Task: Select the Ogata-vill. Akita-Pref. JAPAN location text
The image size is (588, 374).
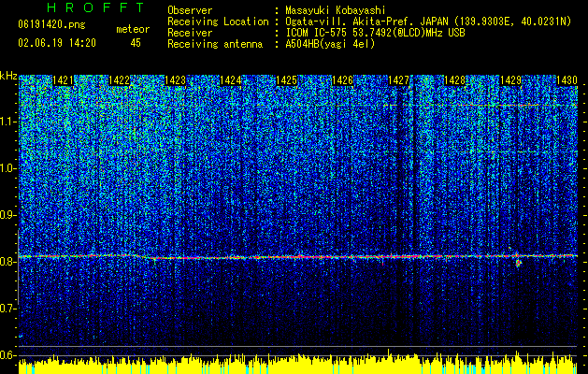Action: coord(428,22)
